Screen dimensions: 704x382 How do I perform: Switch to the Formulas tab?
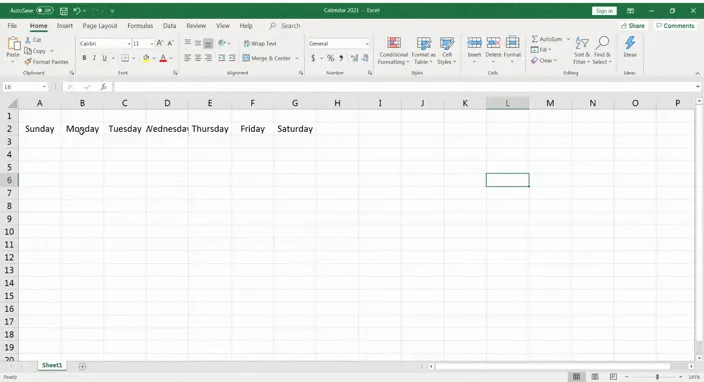tap(140, 26)
